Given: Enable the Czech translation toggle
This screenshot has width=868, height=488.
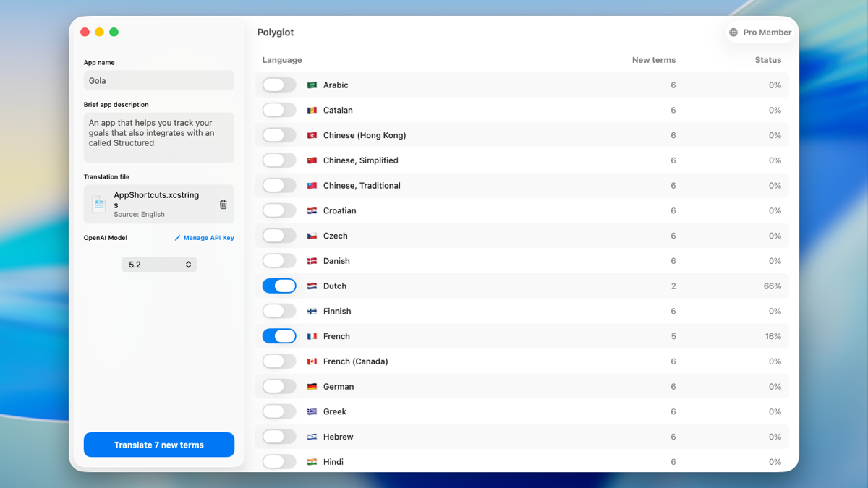Looking at the screenshot, I should (x=279, y=235).
